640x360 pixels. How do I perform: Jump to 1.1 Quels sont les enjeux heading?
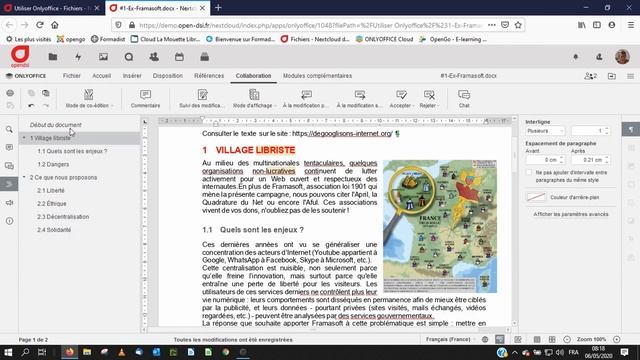[72, 151]
